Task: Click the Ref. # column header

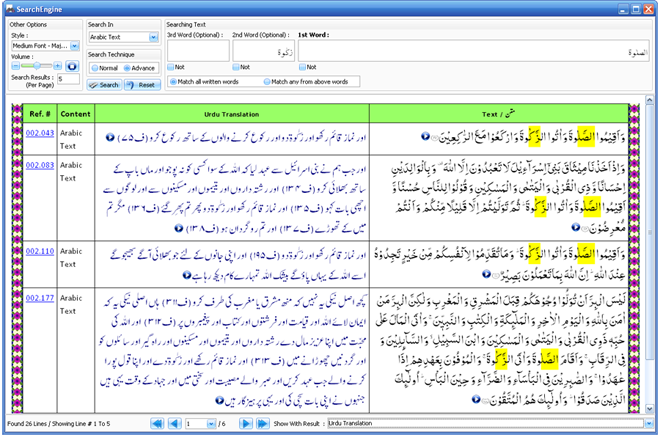Action: [x=40, y=114]
